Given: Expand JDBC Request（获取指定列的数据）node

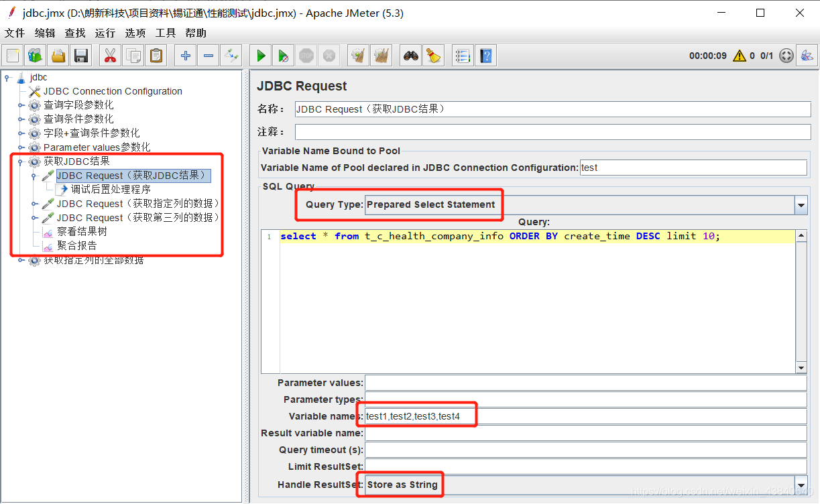Looking at the screenshot, I should click(35, 204).
